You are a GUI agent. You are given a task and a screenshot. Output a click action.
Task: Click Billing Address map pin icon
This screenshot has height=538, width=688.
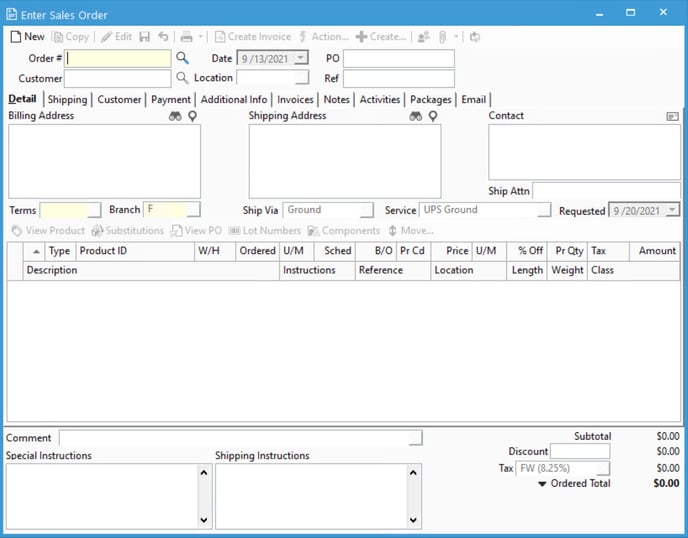192,116
